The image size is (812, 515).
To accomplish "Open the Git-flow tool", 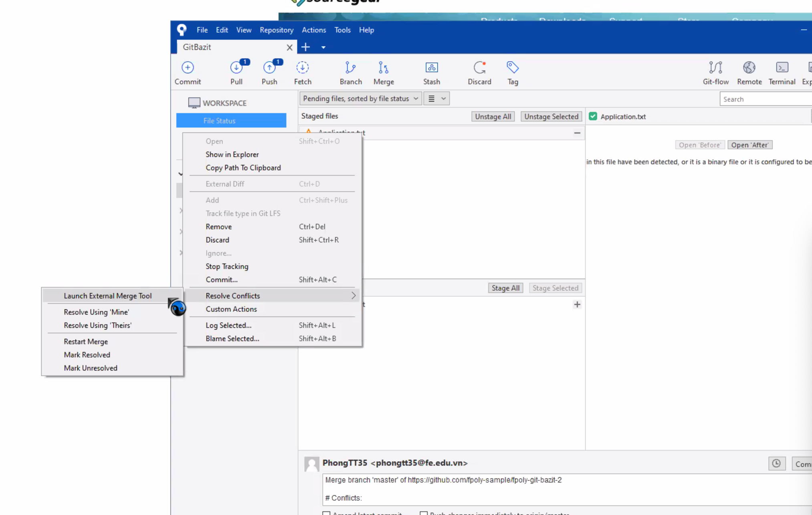I will pyautogui.click(x=716, y=73).
